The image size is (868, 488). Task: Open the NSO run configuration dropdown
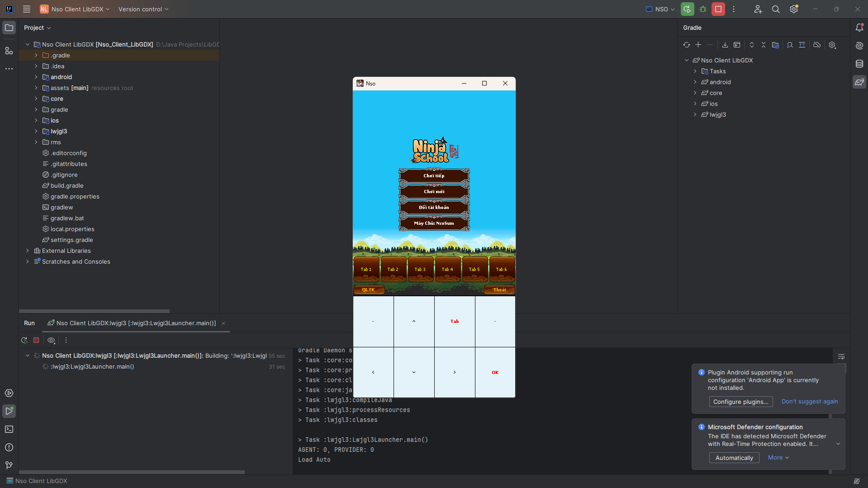(660, 9)
